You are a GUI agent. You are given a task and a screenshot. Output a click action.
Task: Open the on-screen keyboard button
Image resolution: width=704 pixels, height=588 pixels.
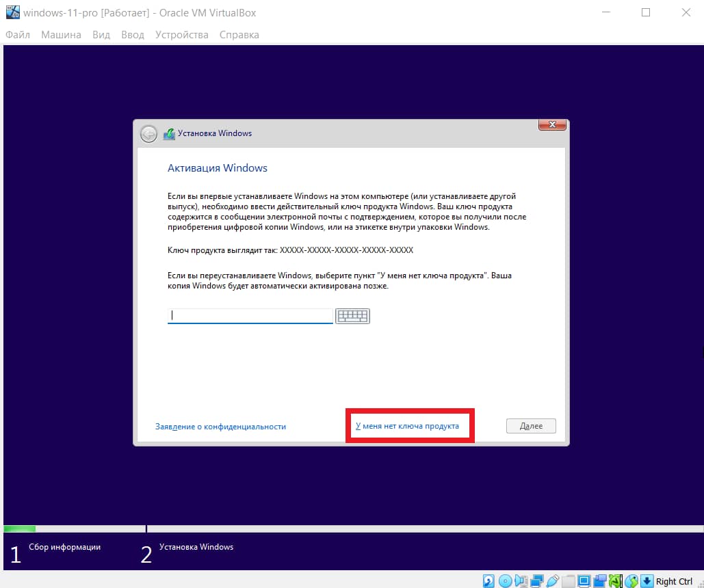(352, 316)
